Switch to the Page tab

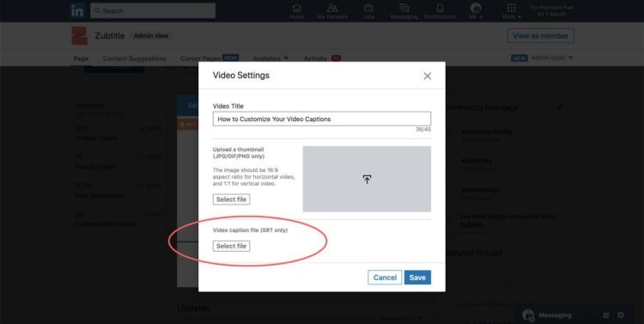pyautogui.click(x=81, y=58)
